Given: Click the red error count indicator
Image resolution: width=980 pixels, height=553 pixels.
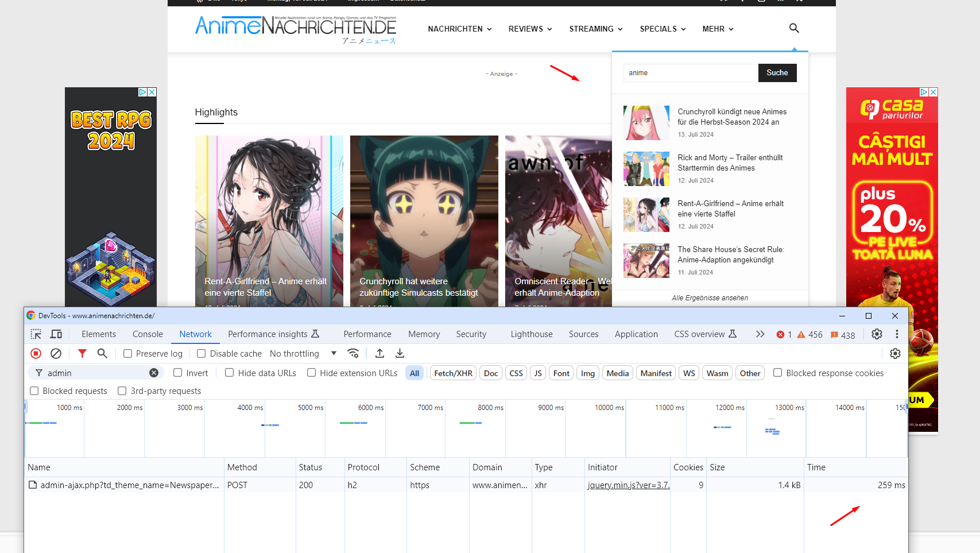Looking at the screenshot, I should click(x=784, y=335).
